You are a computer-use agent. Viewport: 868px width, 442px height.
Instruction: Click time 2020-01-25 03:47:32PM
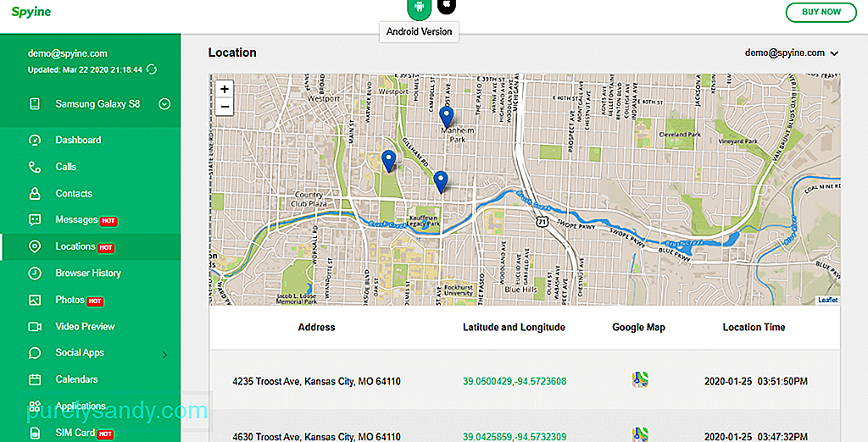(755, 436)
